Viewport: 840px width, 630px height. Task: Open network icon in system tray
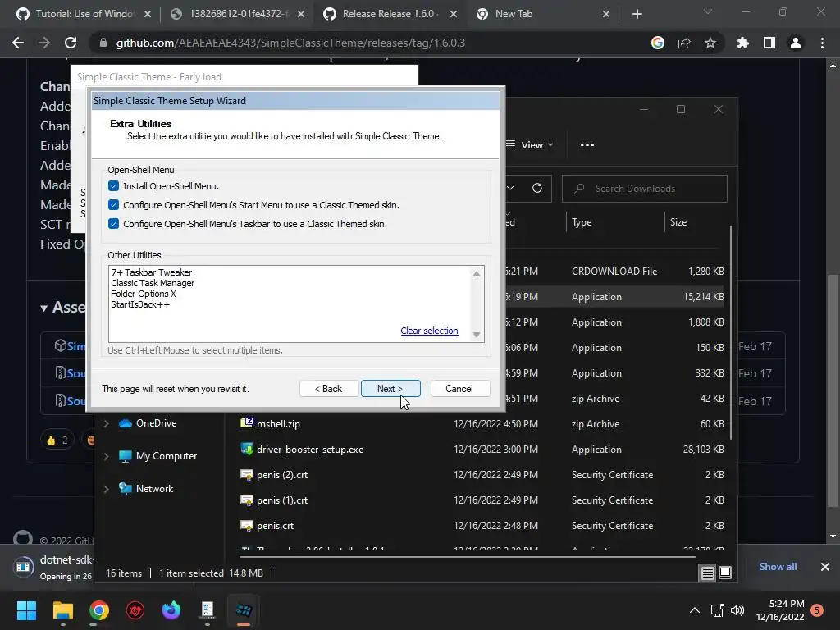pyautogui.click(x=717, y=610)
